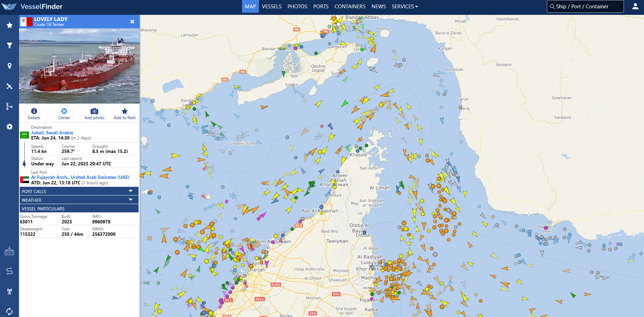644x317 pixels.
Task: Click the Ship / Port / Container search field
Action: 585,6
